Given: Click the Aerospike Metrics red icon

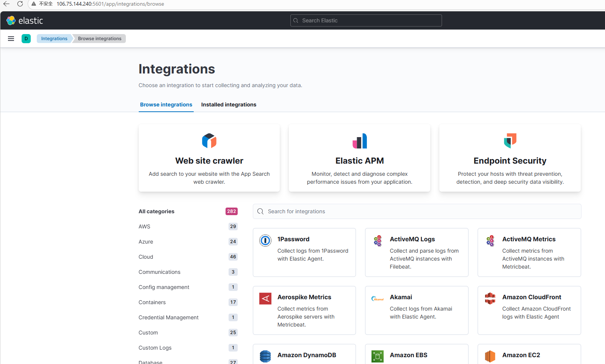Looking at the screenshot, I should click(x=265, y=298).
